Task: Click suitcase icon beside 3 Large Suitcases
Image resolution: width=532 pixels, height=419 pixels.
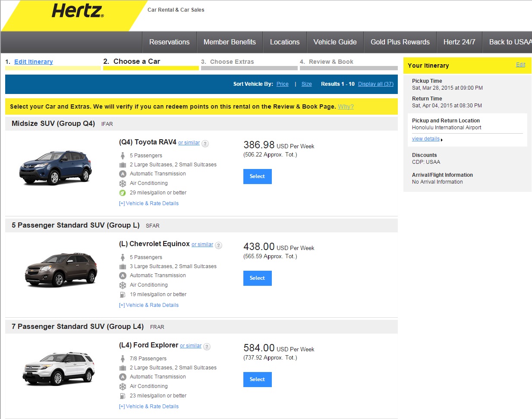Action: point(123,266)
